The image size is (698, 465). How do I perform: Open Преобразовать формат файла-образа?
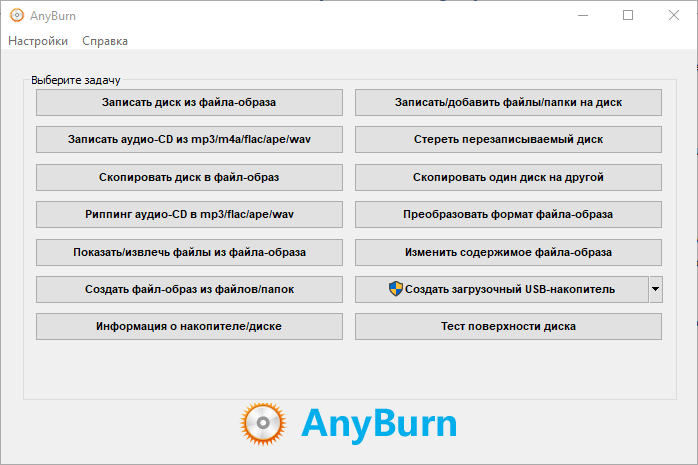pos(508,214)
